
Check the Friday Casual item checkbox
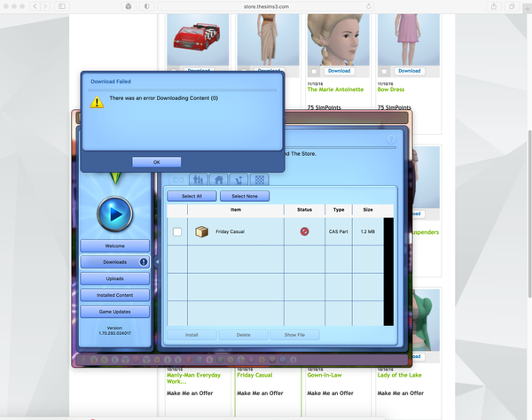tap(177, 231)
